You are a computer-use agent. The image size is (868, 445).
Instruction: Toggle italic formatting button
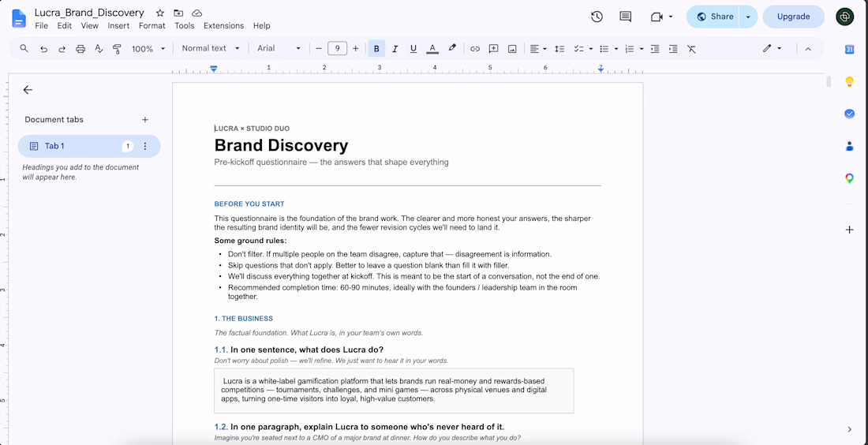[395, 49]
